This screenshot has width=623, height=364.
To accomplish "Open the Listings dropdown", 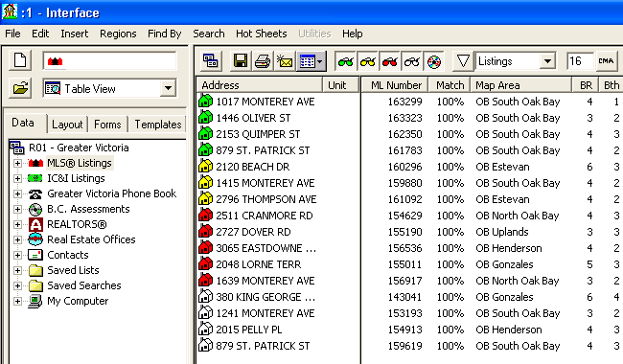I will tap(547, 61).
